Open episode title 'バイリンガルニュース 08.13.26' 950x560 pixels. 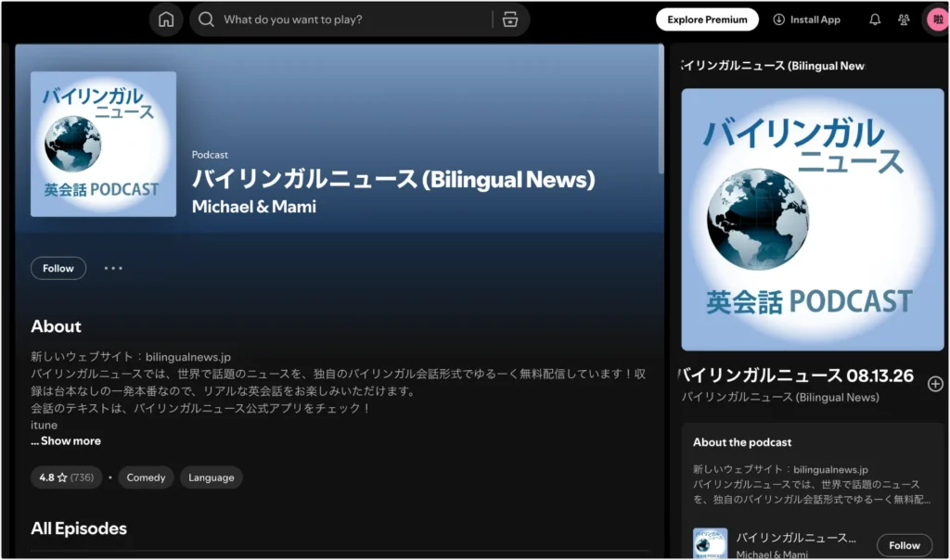(x=797, y=375)
